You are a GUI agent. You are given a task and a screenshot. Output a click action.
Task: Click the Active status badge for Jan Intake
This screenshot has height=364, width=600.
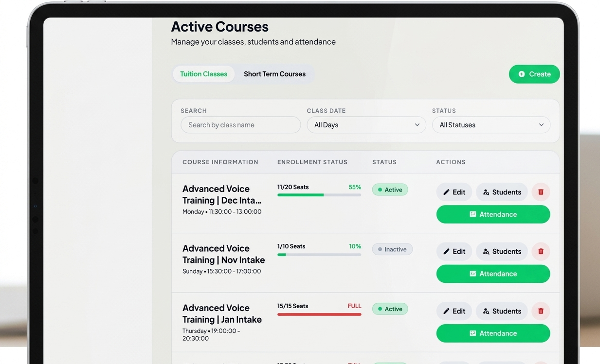390,309
